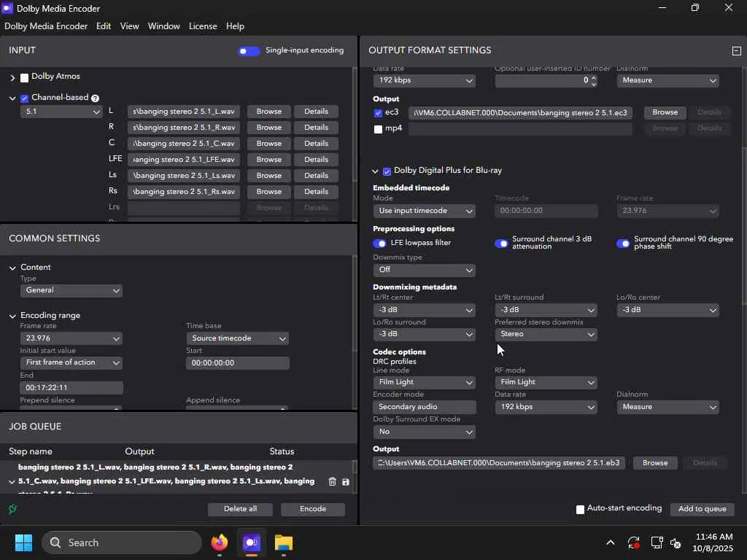Screen dimensions: 747x560
Task: Open the 5.1 channel layout dropdown
Action: coord(61,112)
